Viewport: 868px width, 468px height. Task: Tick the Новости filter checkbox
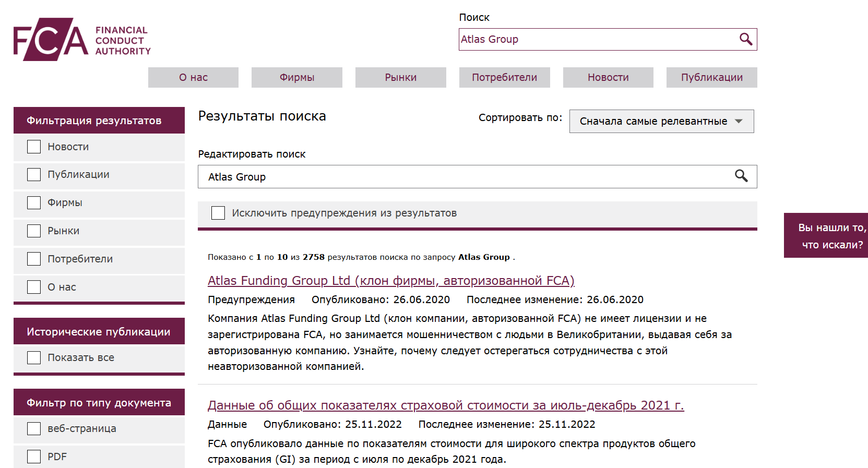(34, 147)
